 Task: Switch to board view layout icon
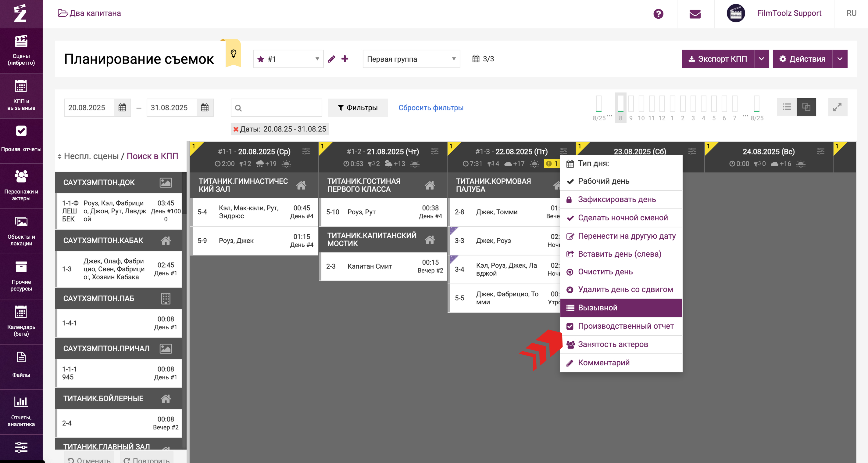[806, 107]
